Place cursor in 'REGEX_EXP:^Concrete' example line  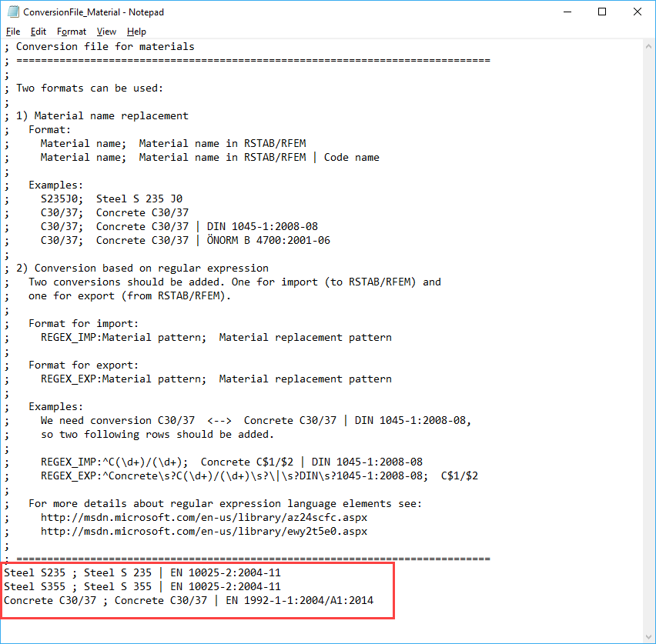point(259,476)
